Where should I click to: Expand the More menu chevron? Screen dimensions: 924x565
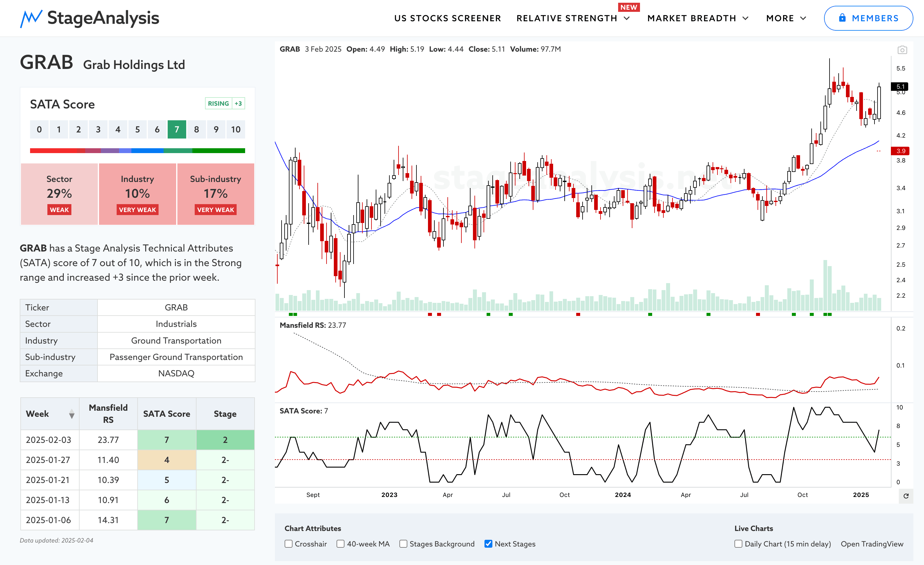[803, 18]
